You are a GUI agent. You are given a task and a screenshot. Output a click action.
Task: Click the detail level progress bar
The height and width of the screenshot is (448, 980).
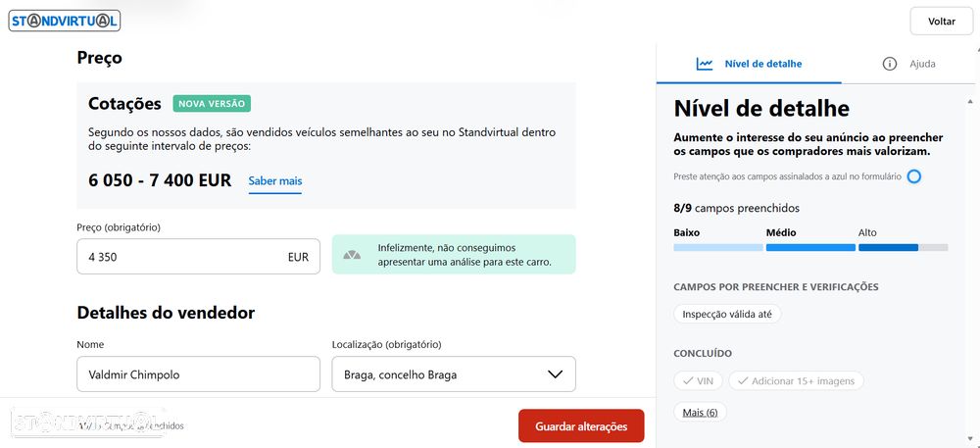(810, 248)
